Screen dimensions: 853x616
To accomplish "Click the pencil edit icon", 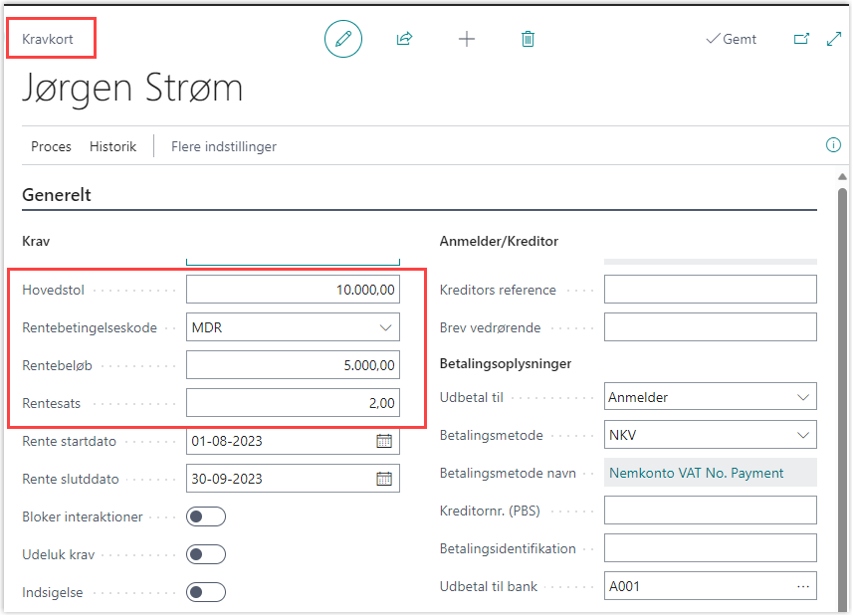I will point(343,39).
